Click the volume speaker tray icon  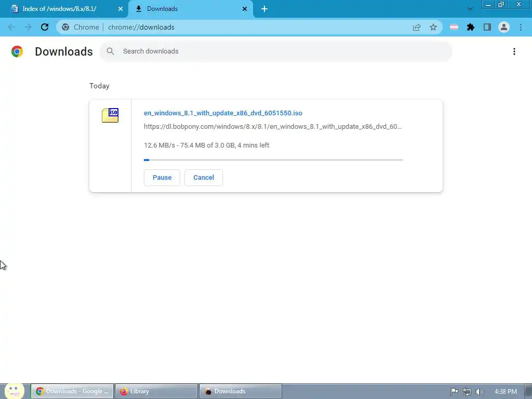click(479, 392)
